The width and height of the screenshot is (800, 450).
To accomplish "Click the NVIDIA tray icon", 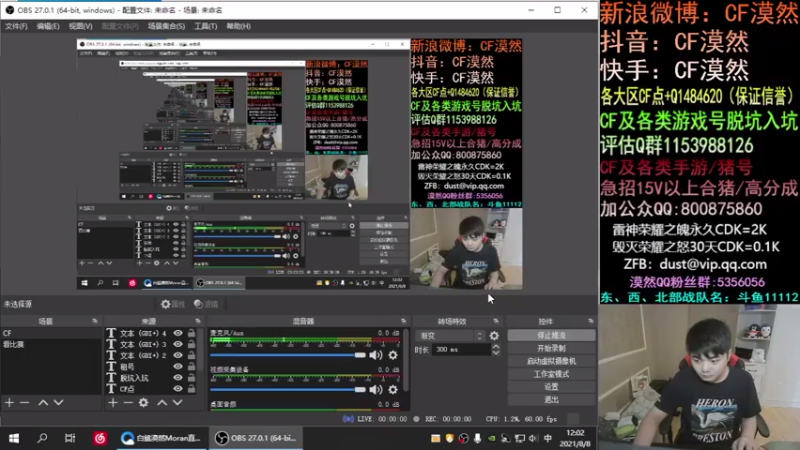I will (x=491, y=438).
